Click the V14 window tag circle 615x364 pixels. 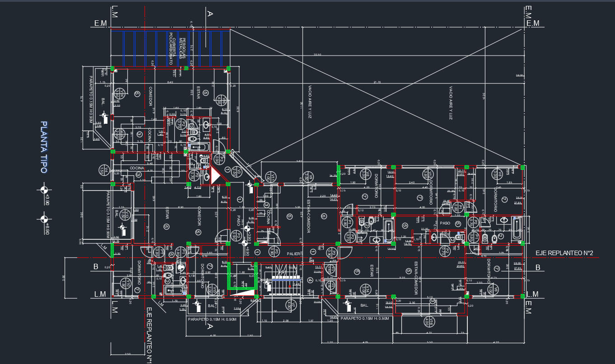[x=366, y=288]
